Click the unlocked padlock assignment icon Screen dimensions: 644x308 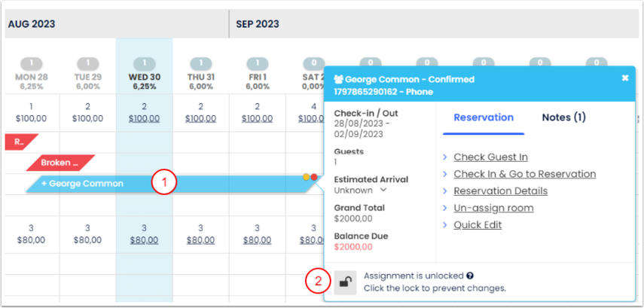[345, 282]
